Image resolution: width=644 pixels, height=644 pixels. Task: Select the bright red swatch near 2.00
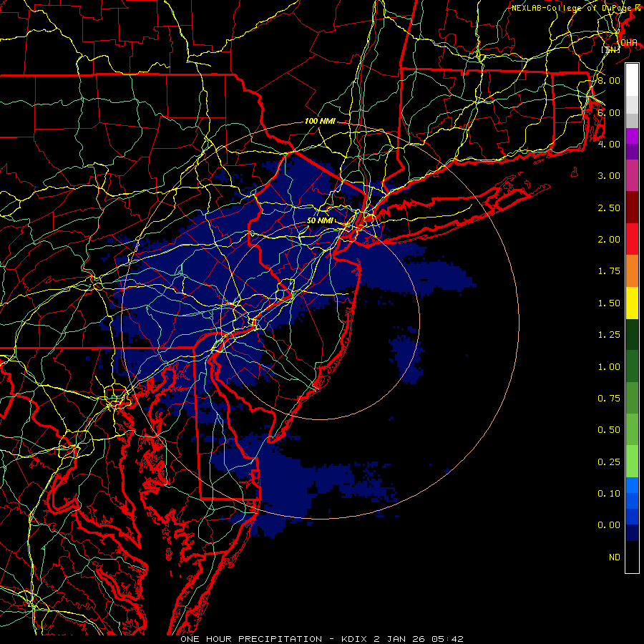click(x=632, y=239)
